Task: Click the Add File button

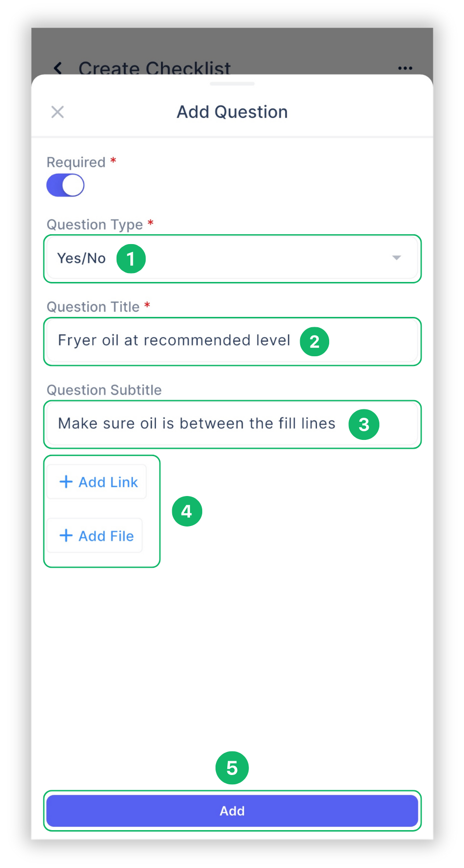Action: [x=94, y=535]
